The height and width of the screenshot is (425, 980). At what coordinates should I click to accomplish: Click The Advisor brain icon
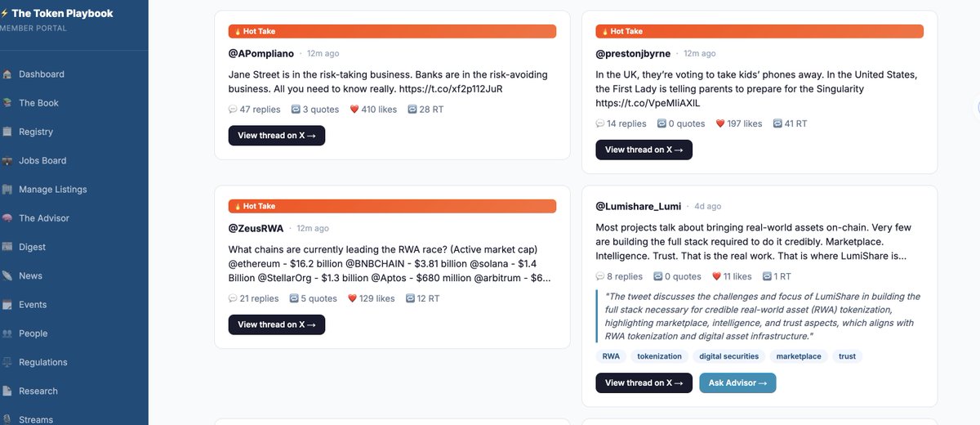pos(7,218)
